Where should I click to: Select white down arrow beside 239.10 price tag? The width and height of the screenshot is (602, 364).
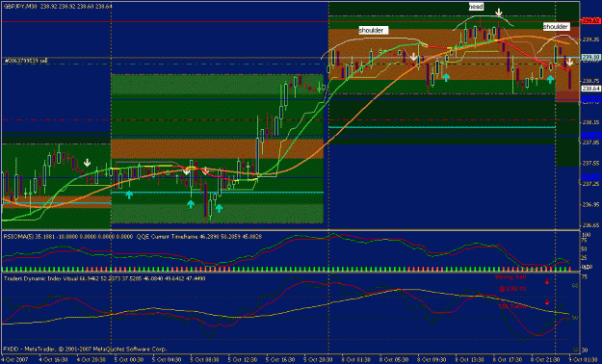point(570,62)
